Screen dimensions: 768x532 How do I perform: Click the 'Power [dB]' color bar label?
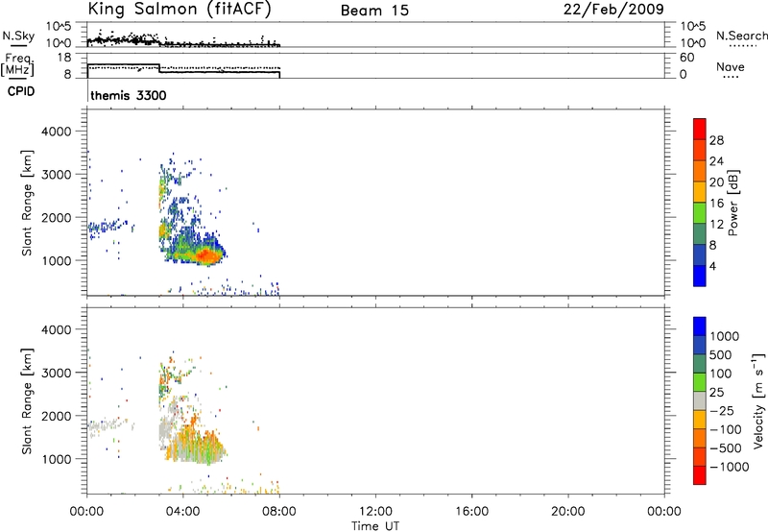tap(732, 203)
